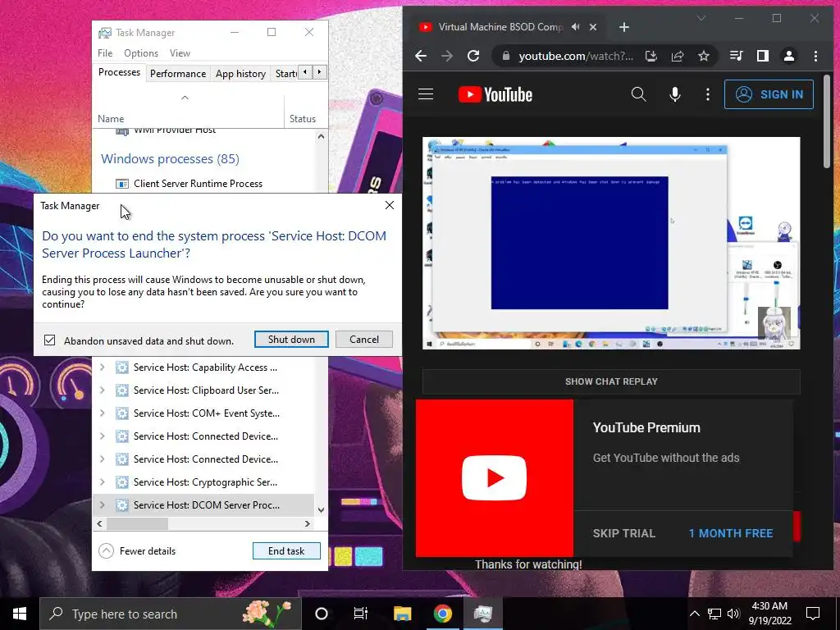Image resolution: width=840 pixels, height=630 pixels.
Task: Click the Chrome forward arrow
Action: pyautogui.click(x=447, y=57)
